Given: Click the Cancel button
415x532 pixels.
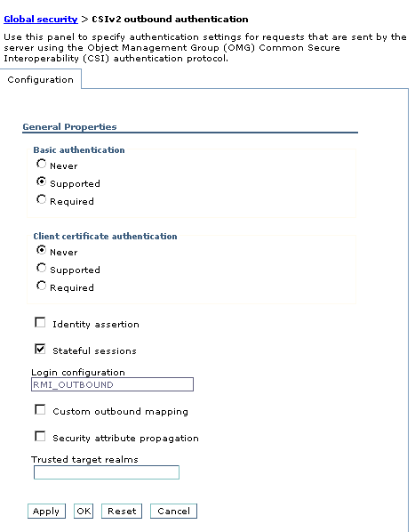Looking at the screenshot, I should coord(173,511).
